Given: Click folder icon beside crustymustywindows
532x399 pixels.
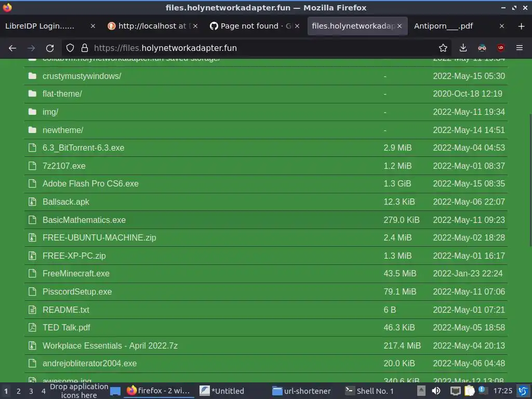Looking at the screenshot, I should coord(32,76).
